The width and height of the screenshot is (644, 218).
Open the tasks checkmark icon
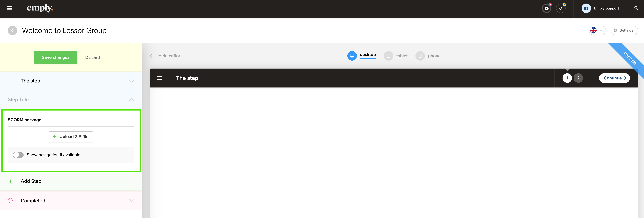tap(561, 8)
